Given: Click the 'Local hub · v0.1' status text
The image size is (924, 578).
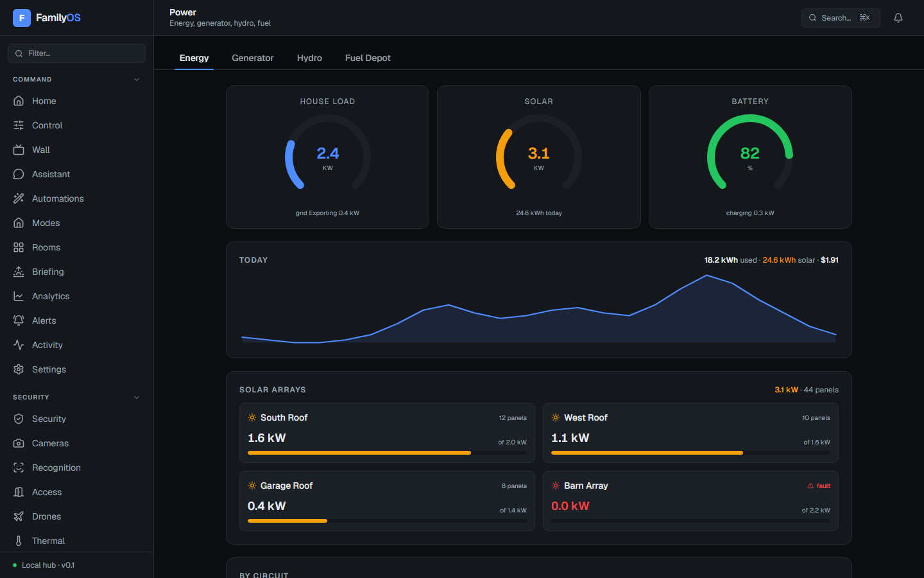Looking at the screenshot, I should [48, 565].
